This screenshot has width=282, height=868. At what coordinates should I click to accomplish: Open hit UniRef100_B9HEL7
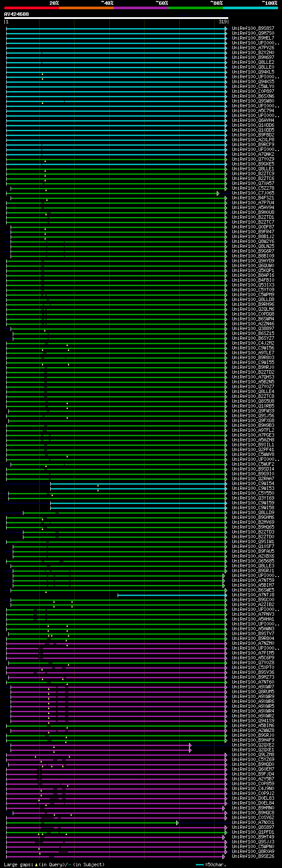coord(253,38)
